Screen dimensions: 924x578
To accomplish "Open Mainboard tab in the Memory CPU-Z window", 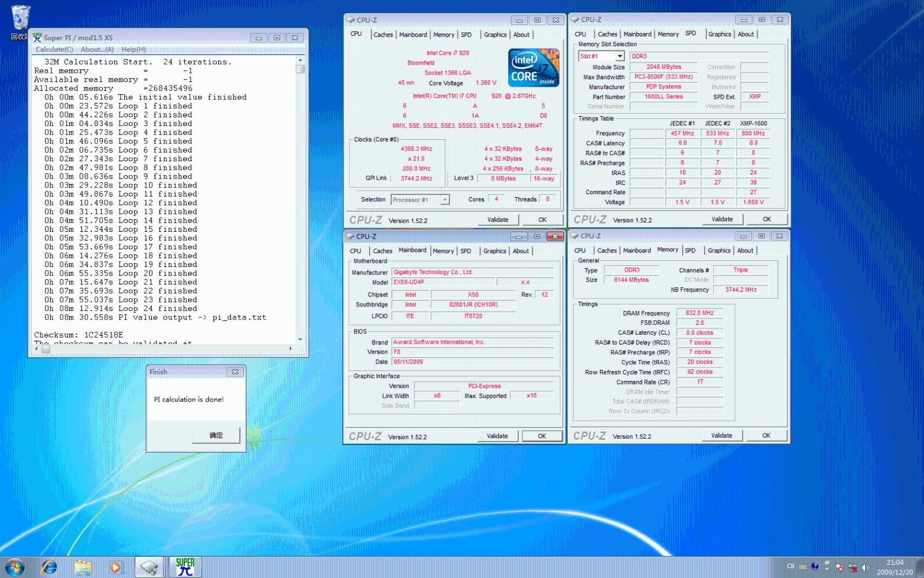I will (637, 250).
